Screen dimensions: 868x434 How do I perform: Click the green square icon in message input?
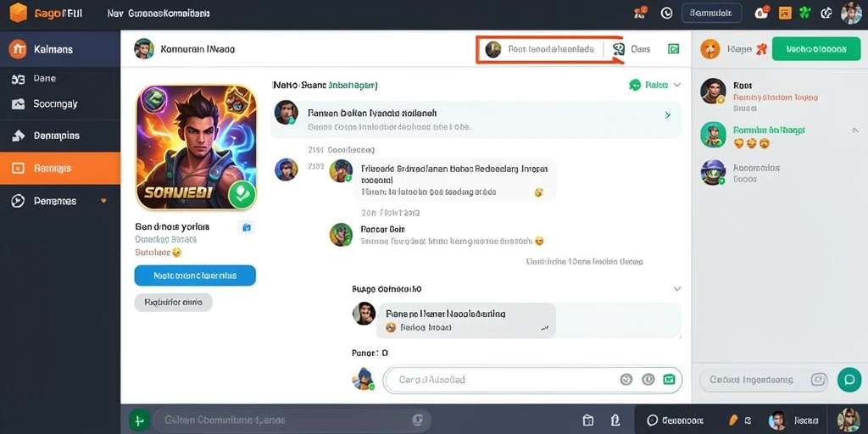(670, 380)
